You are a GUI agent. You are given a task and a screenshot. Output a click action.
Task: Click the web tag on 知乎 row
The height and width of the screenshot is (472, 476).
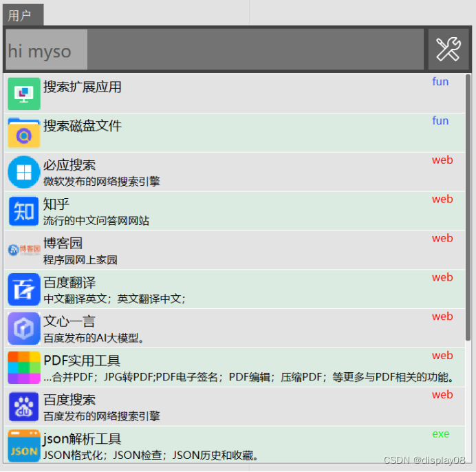coord(442,200)
